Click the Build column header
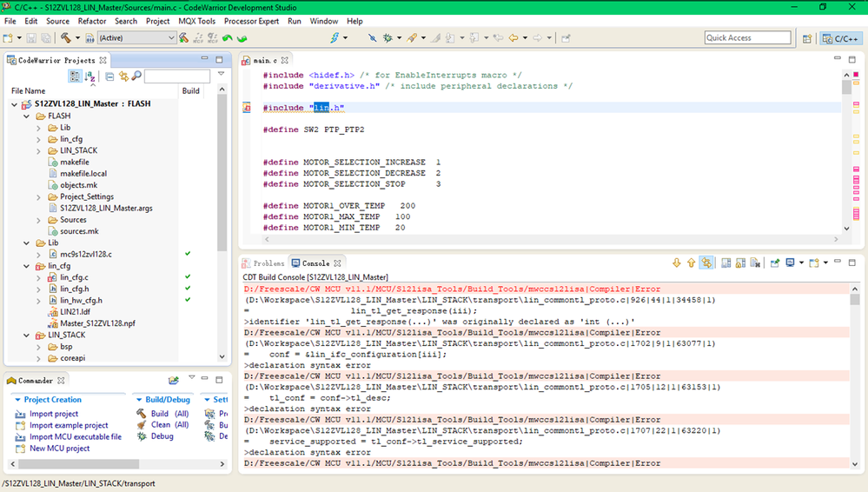Image resolution: width=868 pixels, height=492 pixels. coord(191,91)
